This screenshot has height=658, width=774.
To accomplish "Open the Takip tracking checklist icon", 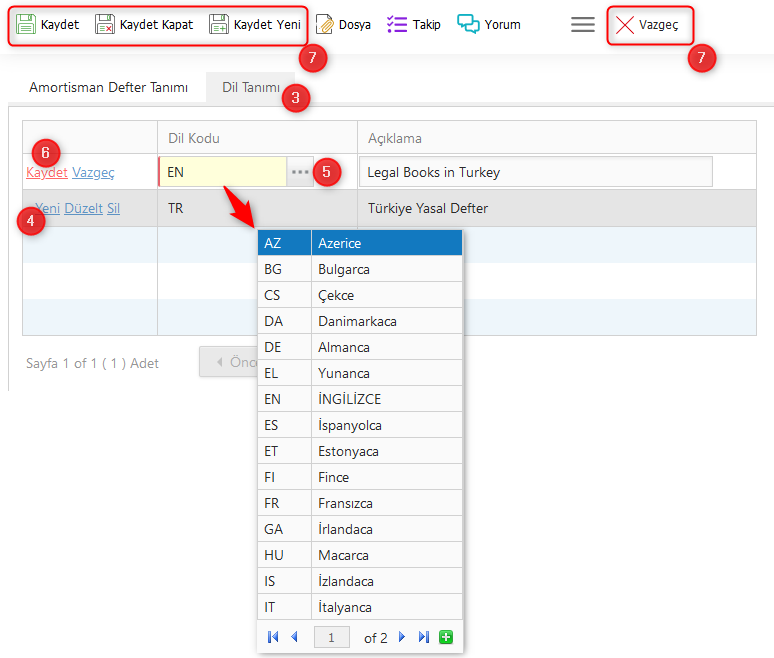I will [x=397, y=24].
